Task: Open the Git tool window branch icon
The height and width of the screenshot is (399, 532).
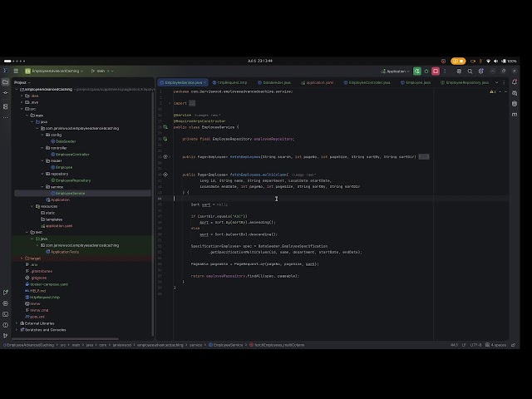Action: pos(6,336)
